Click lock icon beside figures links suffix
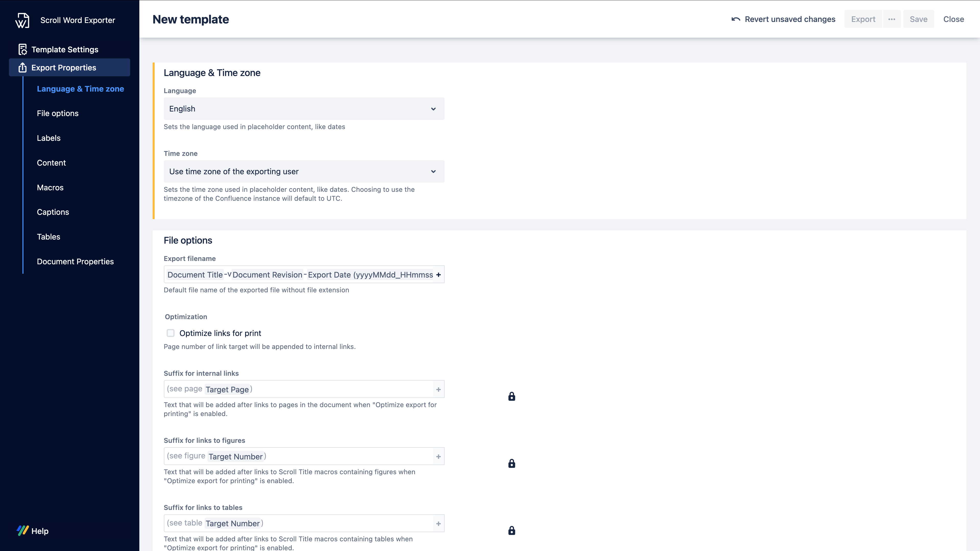The height and width of the screenshot is (551, 980). pyautogui.click(x=512, y=464)
